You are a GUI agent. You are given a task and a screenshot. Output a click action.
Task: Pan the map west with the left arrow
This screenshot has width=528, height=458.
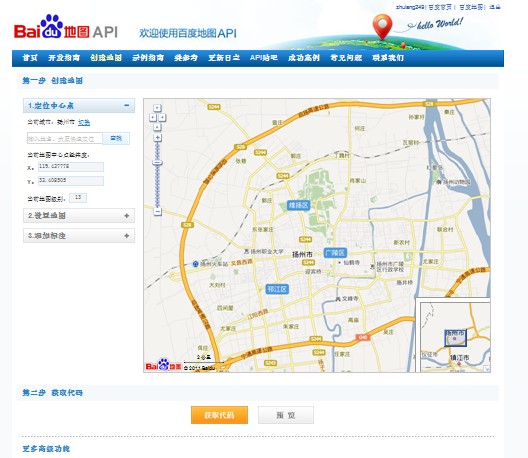[x=153, y=117]
